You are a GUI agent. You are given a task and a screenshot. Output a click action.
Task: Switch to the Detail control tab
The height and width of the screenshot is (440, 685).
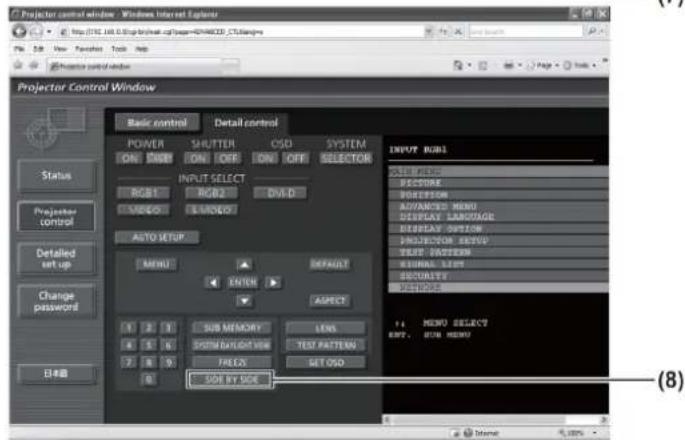(246, 123)
